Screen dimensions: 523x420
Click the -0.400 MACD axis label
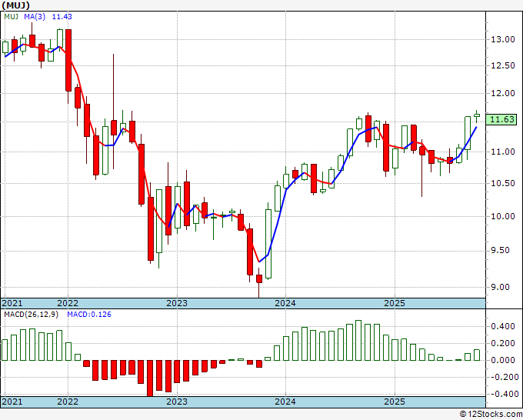[503, 395]
